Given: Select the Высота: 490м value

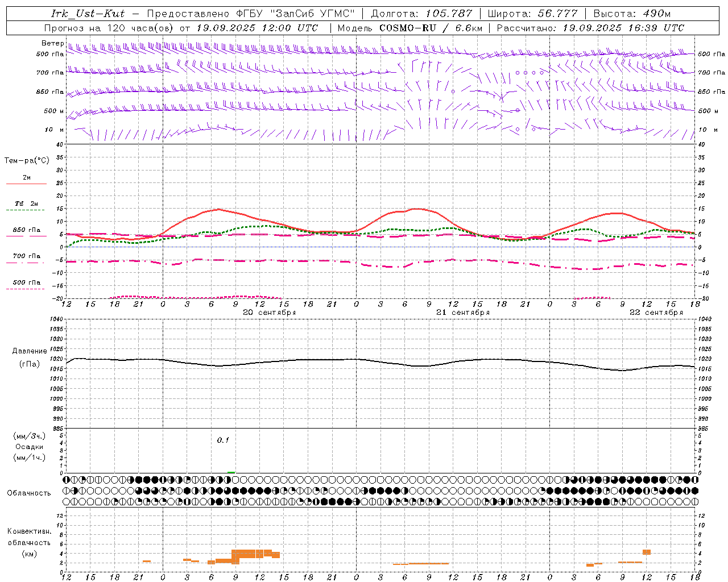Looking at the screenshot, I should click(x=632, y=14).
